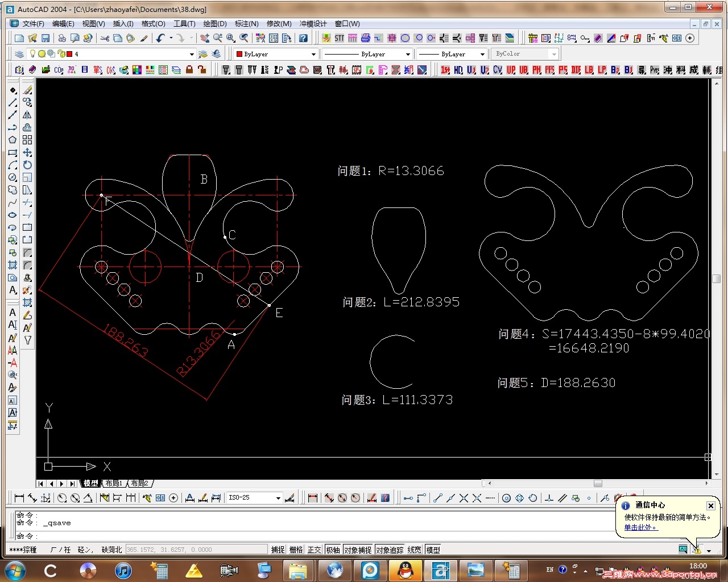Click the command line input area
This screenshot has height=582, width=728.
(364, 535)
